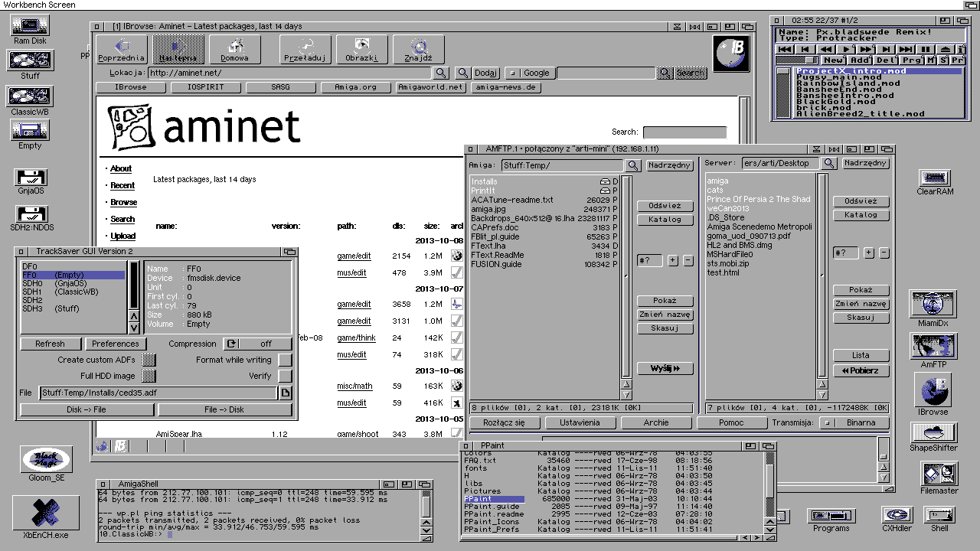Viewport: 980px width, 551px height.
Task: Cycle the TrackSaver Compression option
Action: pyautogui.click(x=257, y=344)
